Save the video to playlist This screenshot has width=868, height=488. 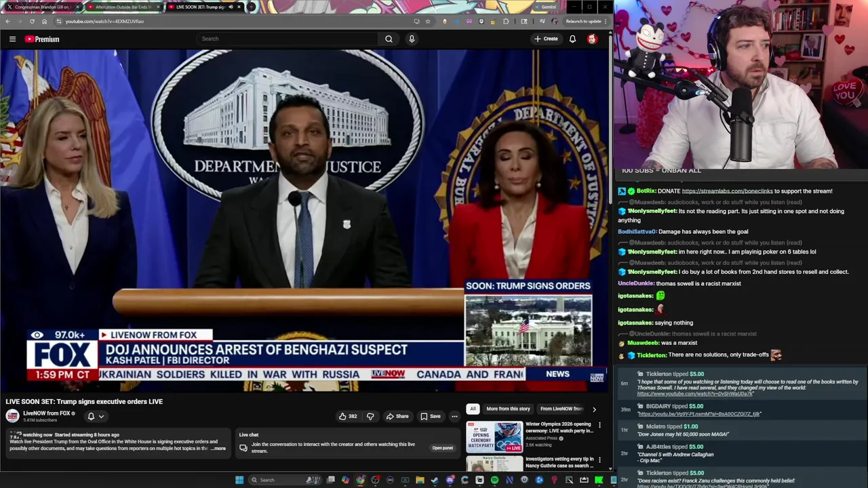pyautogui.click(x=430, y=416)
